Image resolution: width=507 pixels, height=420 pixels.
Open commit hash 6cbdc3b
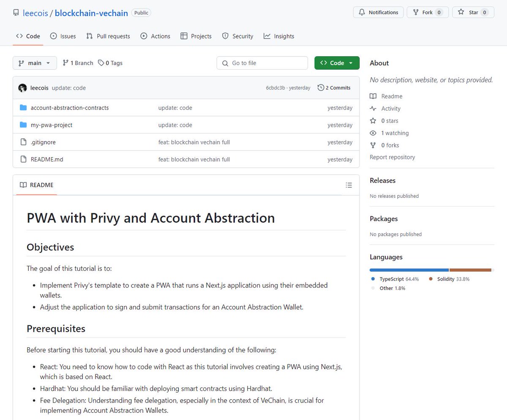[275, 88]
